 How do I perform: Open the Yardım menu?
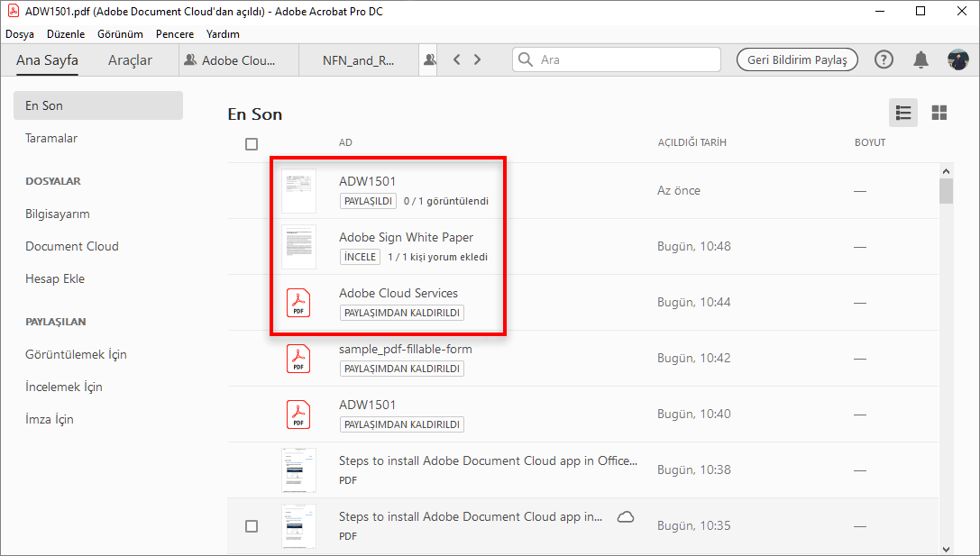coord(223,33)
